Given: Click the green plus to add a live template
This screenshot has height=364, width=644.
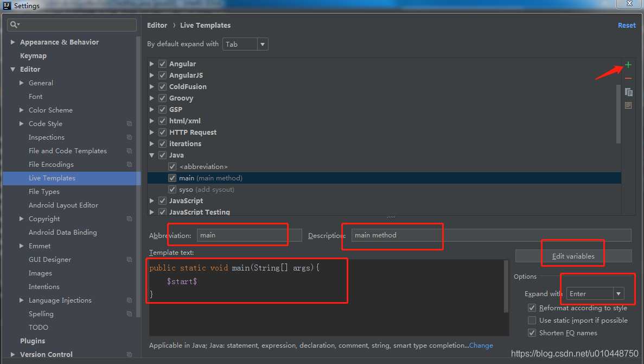Looking at the screenshot, I should click(x=628, y=65).
